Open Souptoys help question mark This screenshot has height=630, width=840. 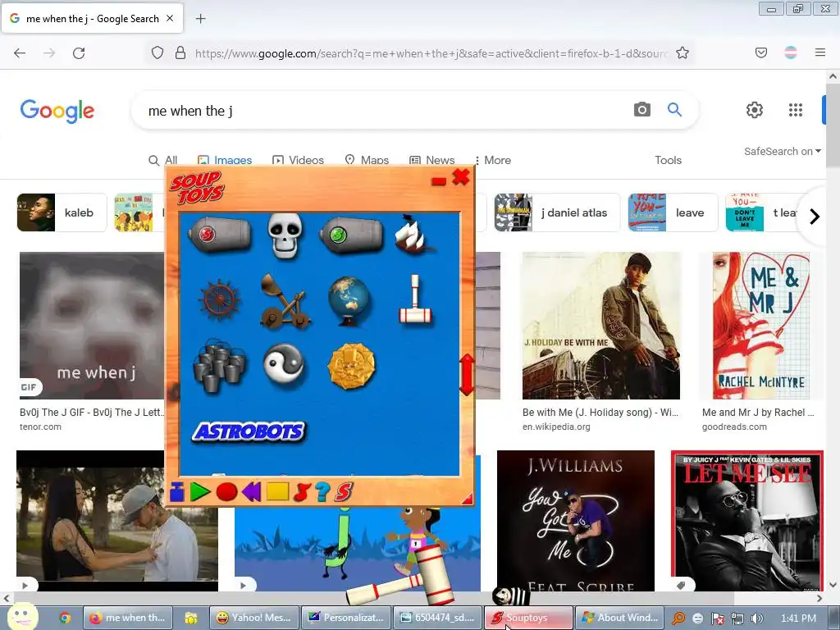point(322,492)
